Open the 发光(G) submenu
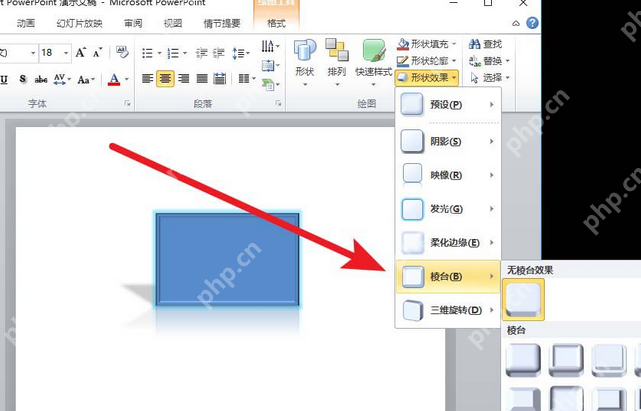The height and width of the screenshot is (411, 641). (448, 209)
